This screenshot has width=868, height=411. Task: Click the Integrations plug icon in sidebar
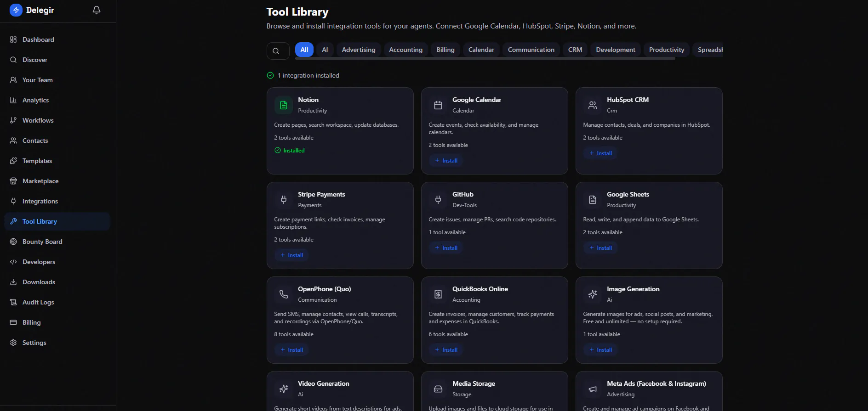click(13, 201)
